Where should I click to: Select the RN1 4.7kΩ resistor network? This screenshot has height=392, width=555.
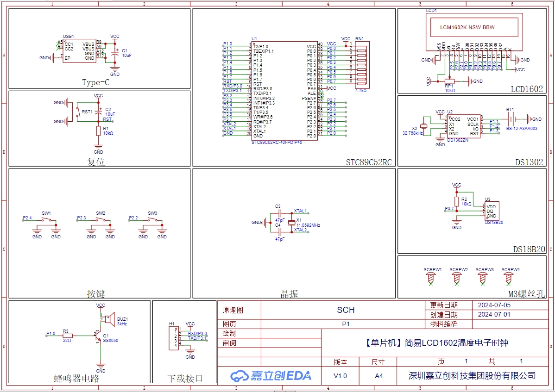click(362, 65)
